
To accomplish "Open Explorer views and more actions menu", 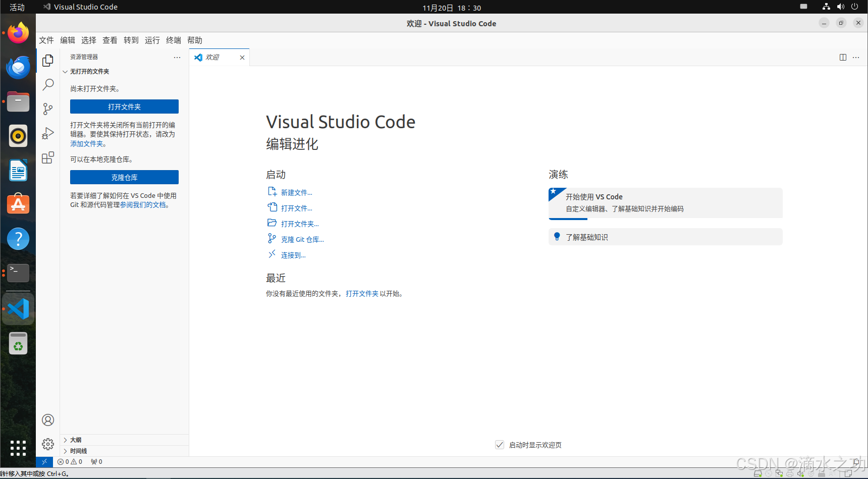I will pyautogui.click(x=177, y=58).
